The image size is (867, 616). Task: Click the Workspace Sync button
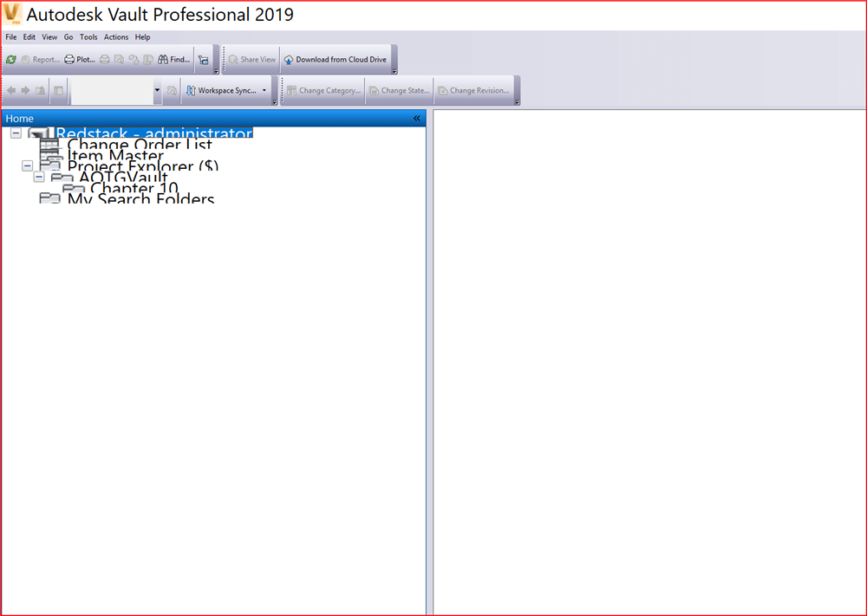221,90
